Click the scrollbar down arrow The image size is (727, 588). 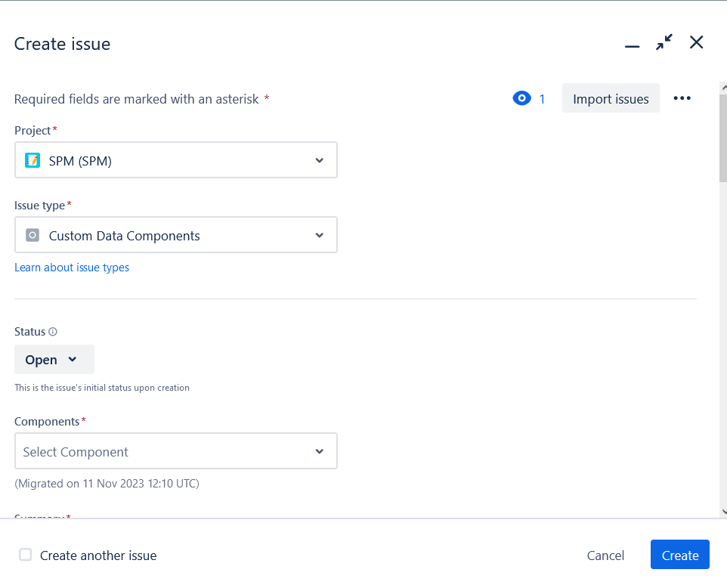[724, 512]
